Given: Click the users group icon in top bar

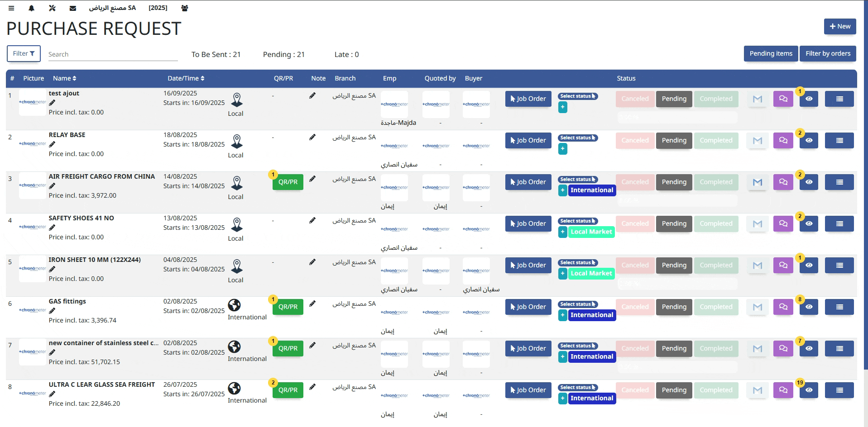Looking at the screenshot, I should pyautogui.click(x=184, y=8).
